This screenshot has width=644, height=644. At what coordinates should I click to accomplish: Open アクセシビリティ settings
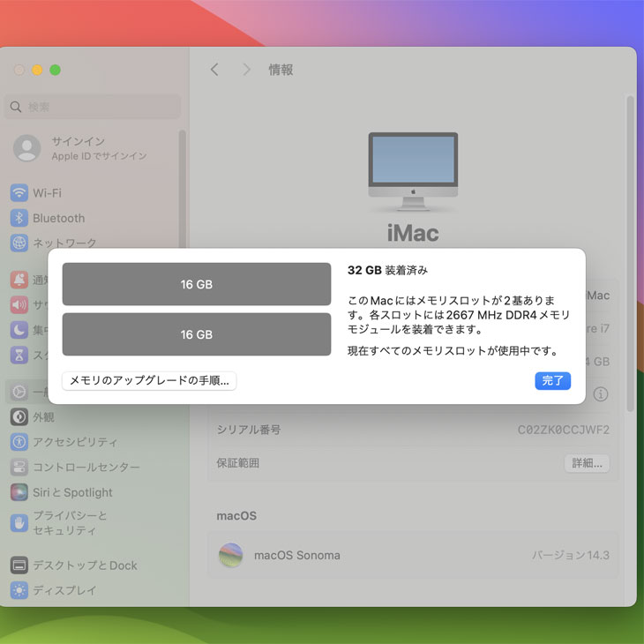pyautogui.click(x=74, y=442)
